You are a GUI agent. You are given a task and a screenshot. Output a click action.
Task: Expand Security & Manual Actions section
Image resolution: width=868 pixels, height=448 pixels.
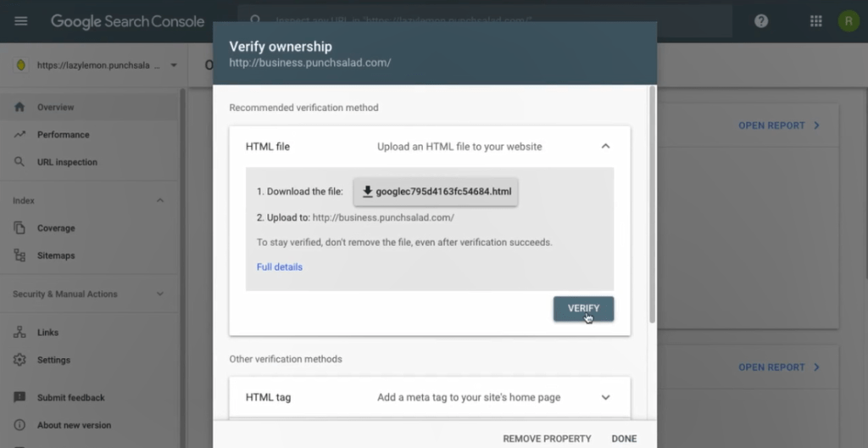160,294
